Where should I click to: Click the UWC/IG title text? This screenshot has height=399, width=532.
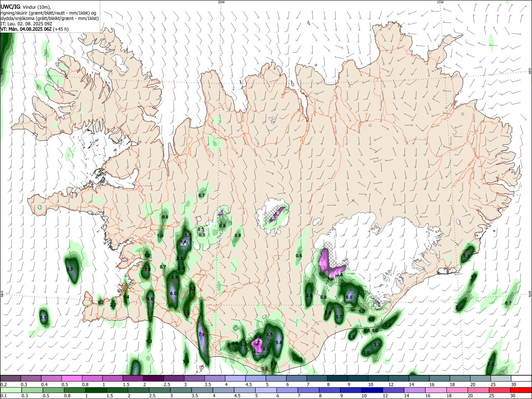(10, 7)
